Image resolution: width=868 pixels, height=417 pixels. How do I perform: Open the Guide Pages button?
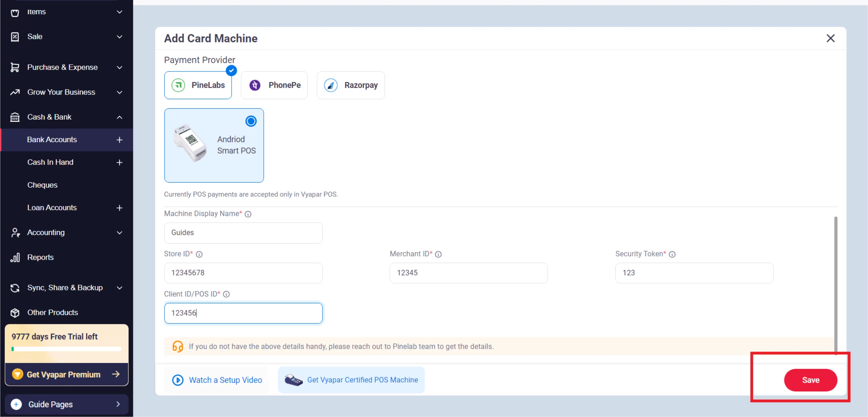(66, 404)
